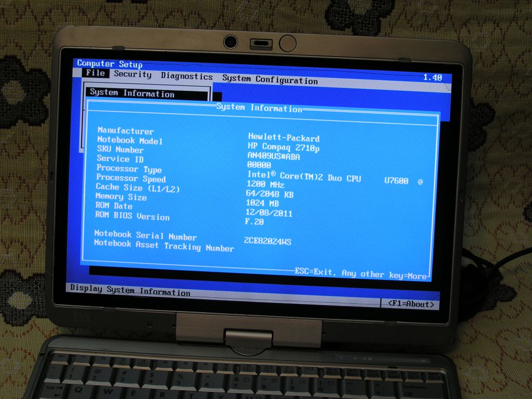
Task: Click the ESC=Exit, Any other key=More prompt
Action: 361,273
